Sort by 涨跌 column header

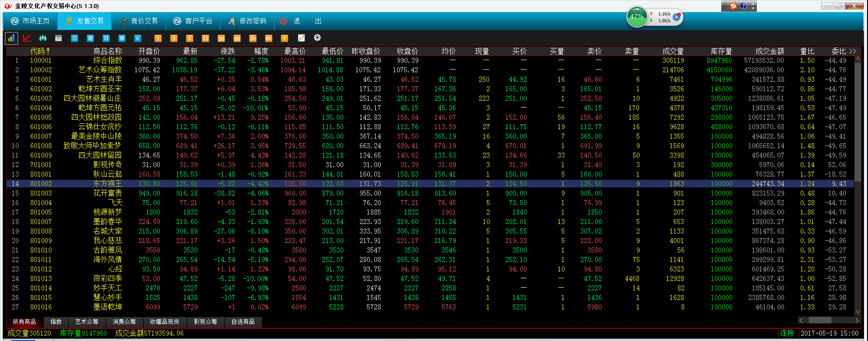point(228,51)
